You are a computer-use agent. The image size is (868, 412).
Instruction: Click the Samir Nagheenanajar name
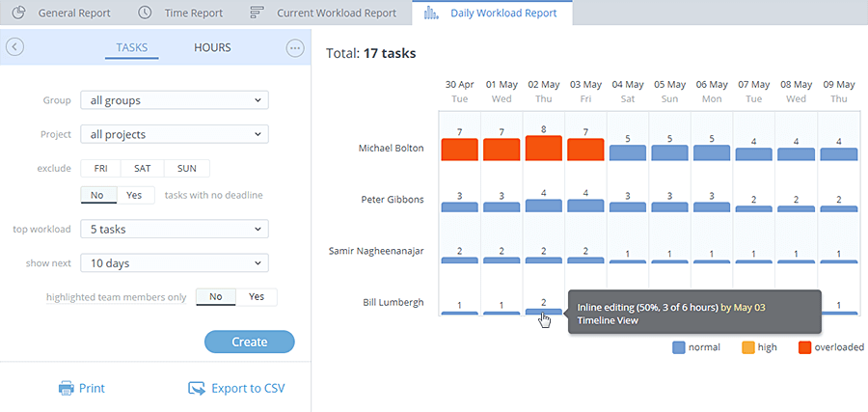point(376,251)
